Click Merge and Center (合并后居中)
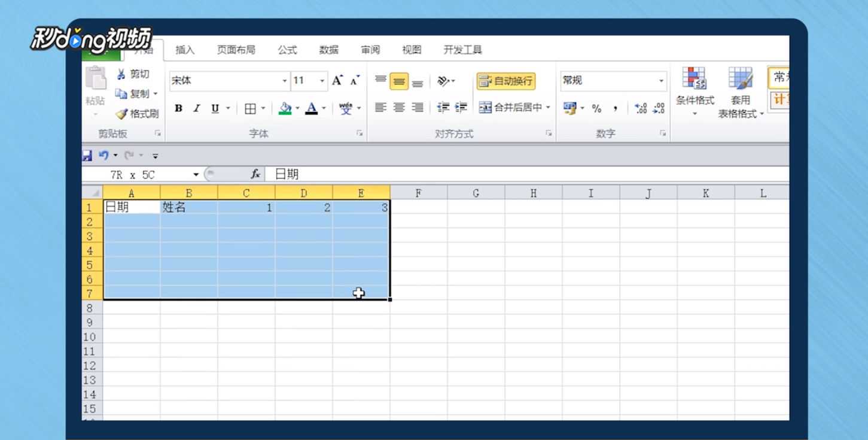The width and height of the screenshot is (868, 440). pyautogui.click(x=511, y=108)
